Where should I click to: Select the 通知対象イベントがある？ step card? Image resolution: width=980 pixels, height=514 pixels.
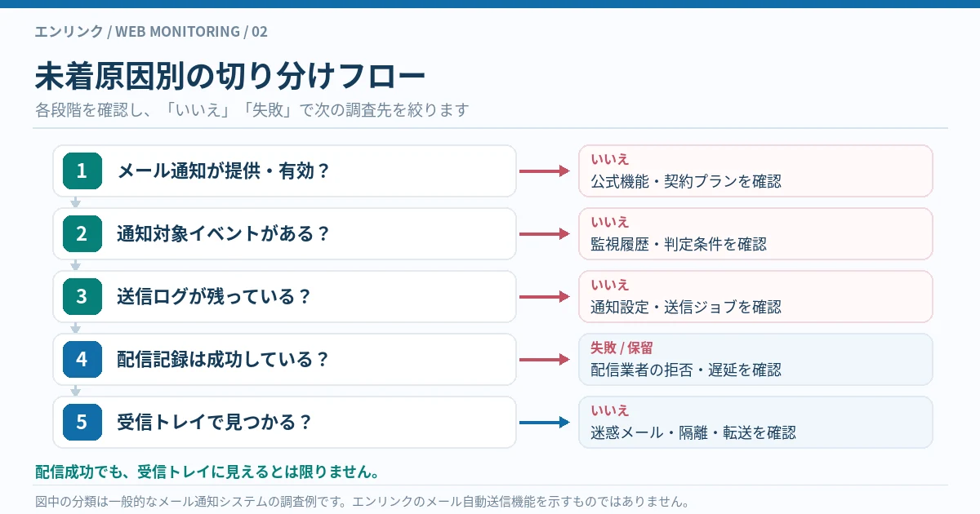click(285, 233)
